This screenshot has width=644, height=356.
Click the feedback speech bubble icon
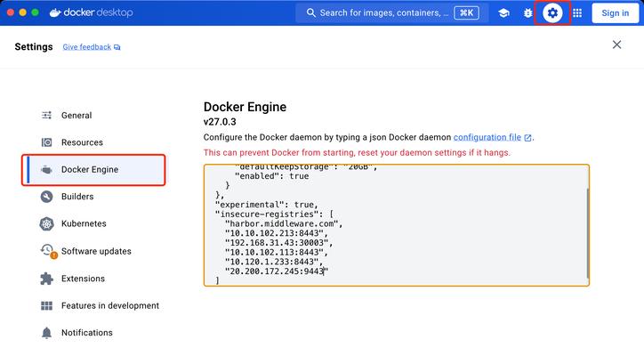pos(117,47)
